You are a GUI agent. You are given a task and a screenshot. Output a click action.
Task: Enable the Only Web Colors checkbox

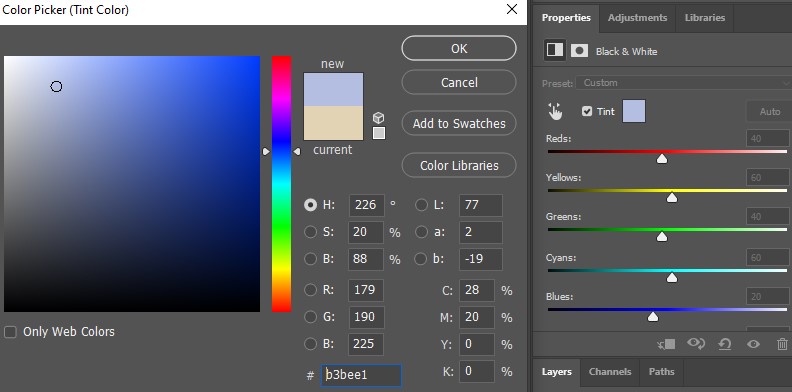click(x=10, y=332)
